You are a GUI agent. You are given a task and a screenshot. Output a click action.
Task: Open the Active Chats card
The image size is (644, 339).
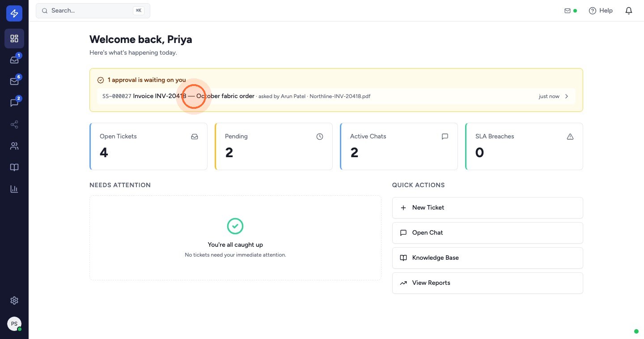point(399,146)
